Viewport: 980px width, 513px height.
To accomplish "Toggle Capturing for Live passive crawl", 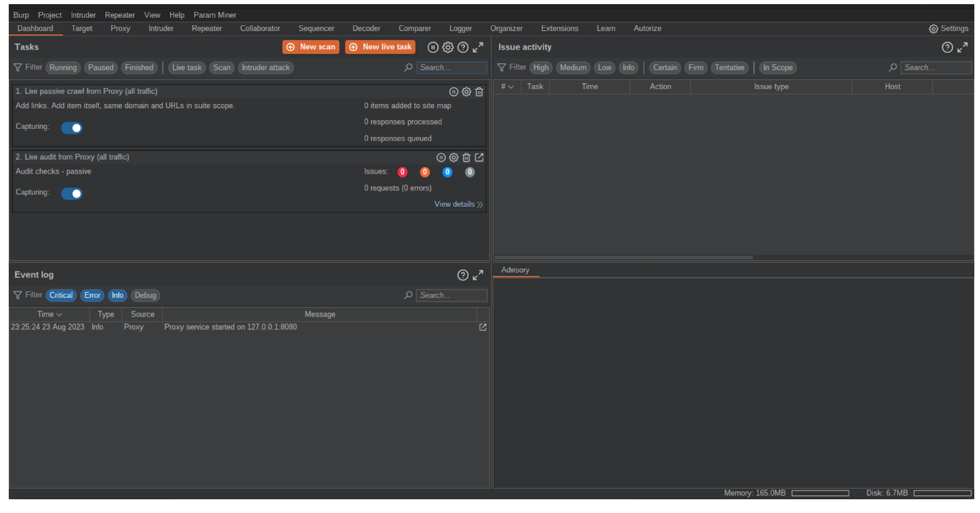I will pyautogui.click(x=72, y=128).
